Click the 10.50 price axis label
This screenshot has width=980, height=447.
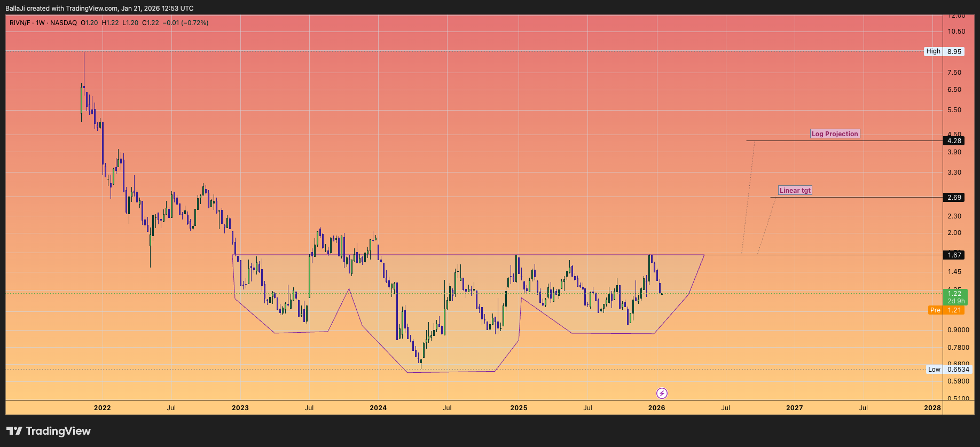pyautogui.click(x=957, y=32)
